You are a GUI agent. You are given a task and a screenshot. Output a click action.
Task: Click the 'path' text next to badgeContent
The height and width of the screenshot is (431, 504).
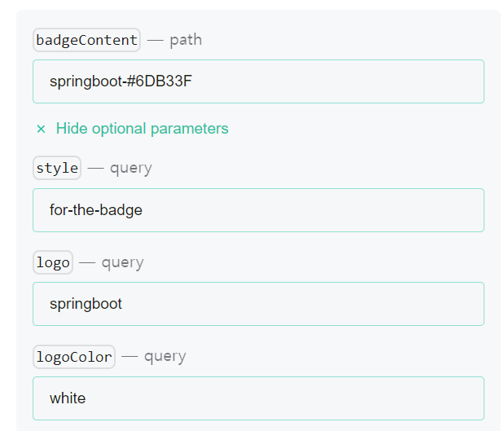(x=186, y=40)
